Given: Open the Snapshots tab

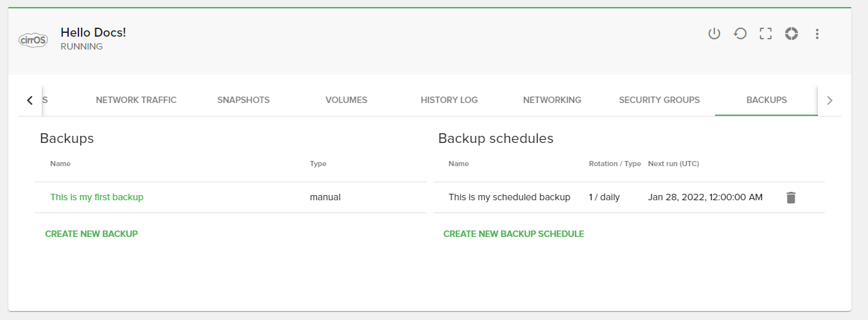Looking at the screenshot, I should pos(243,100).
